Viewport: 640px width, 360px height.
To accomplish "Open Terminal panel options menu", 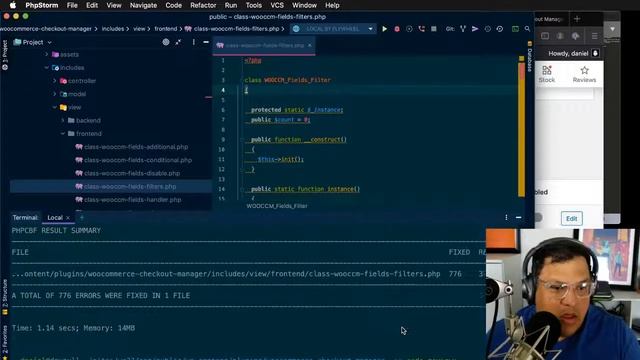I will [x=506, y=218].
